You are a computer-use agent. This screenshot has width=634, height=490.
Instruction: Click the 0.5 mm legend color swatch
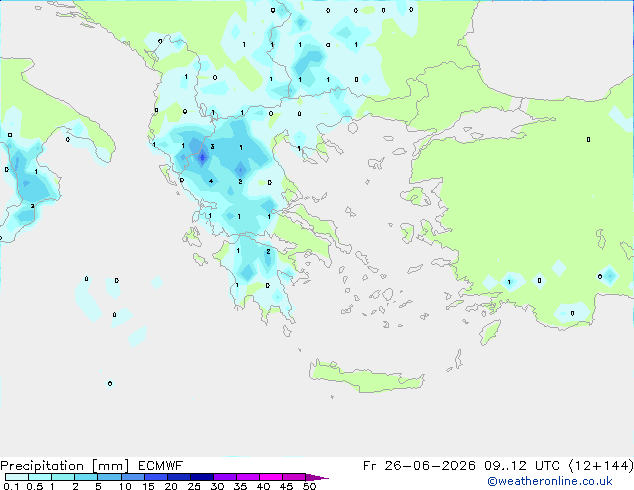click(40, 477)
